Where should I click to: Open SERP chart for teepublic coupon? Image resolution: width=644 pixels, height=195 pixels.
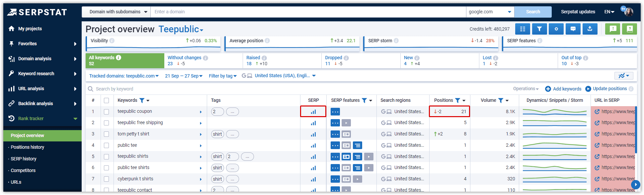[313, 111]
